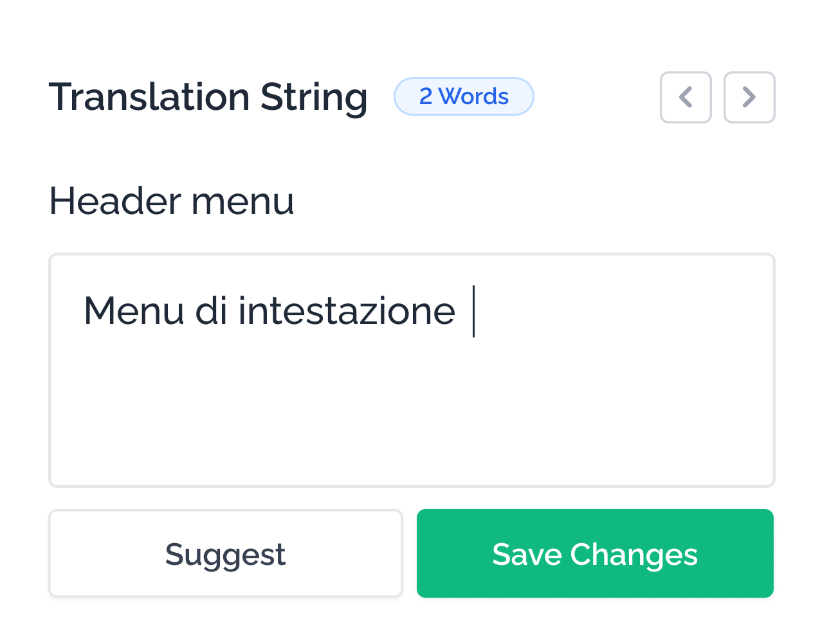The height and width of the screenshot is (644, 820).
Task: Click the number "2" in the badge
Action: [x=426, y=96]
